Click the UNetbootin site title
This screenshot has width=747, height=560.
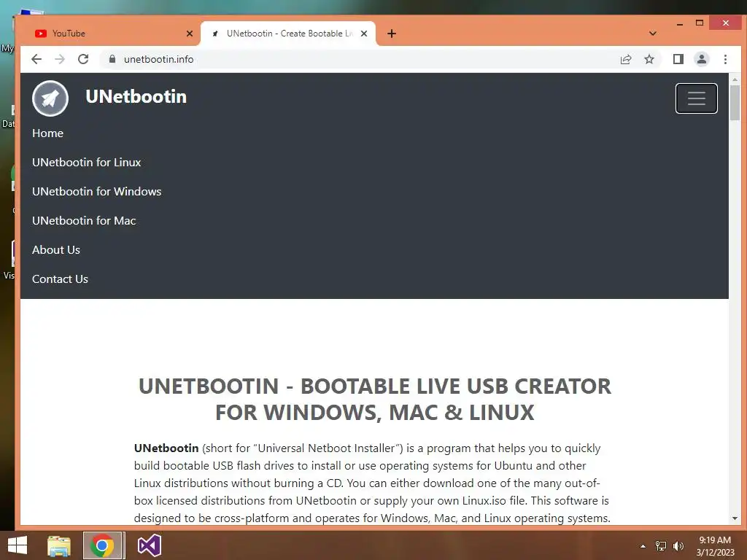tap(136, 97)
